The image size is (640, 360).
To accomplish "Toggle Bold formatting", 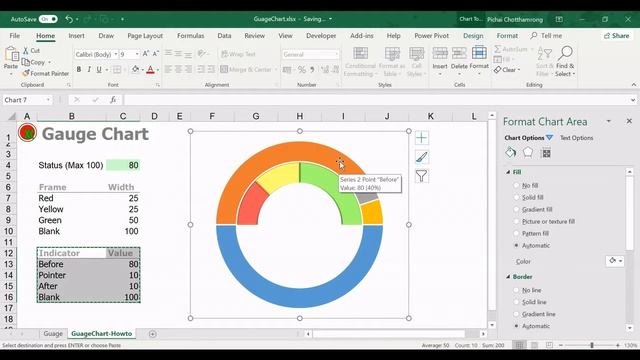I will (79, 70).
